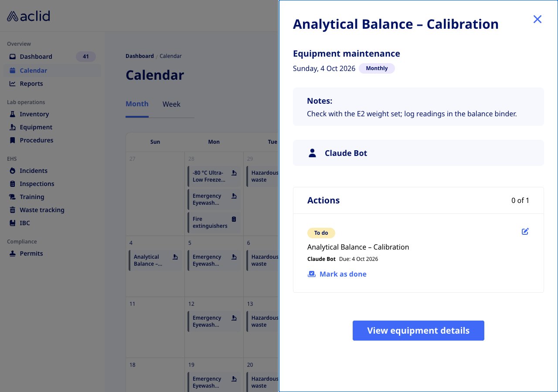Click the Training icon in sidebar

(13, 197)
